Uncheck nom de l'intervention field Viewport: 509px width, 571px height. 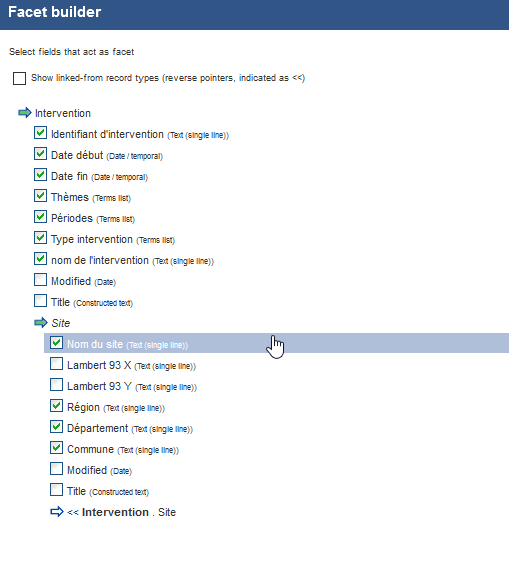(x=40, y=259)
